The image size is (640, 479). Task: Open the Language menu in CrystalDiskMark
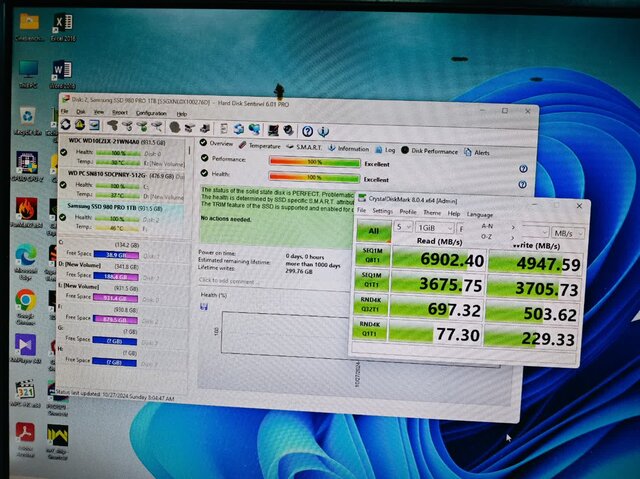(480, 214)
